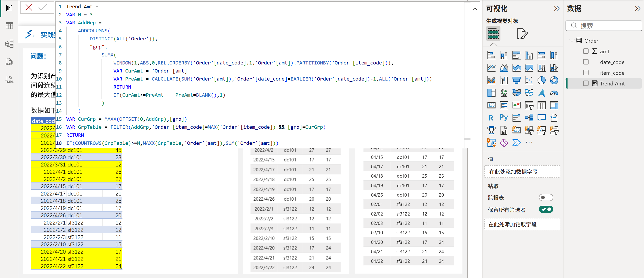Open the TMDL view in the sidebar
This screenshot has width=644, height=278.
click(9, 80)
